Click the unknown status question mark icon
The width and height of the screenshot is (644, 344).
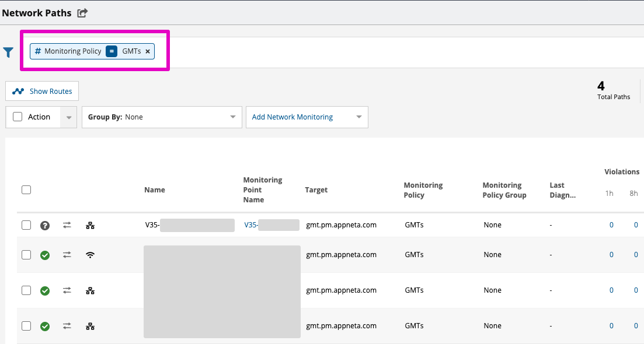(x=45, y=225)
